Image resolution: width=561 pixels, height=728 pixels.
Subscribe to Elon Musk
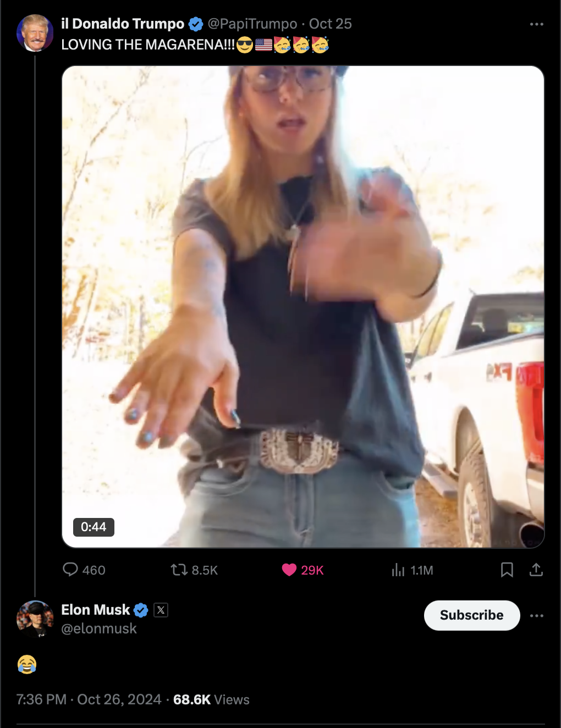tap(472, 615)
